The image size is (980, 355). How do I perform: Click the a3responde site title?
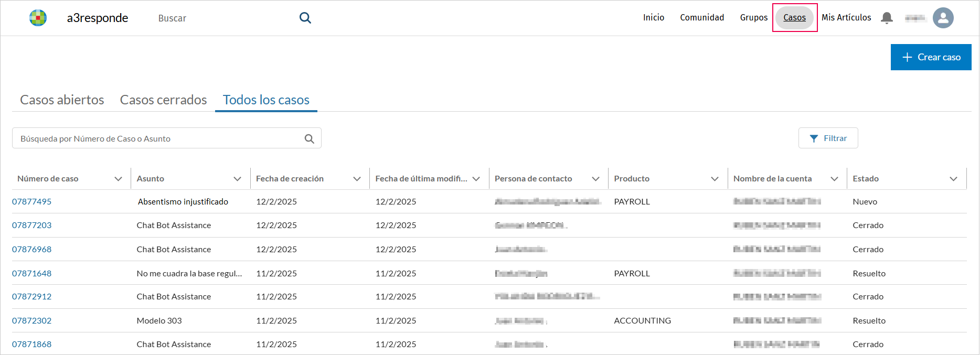click(x=98, y=18)
